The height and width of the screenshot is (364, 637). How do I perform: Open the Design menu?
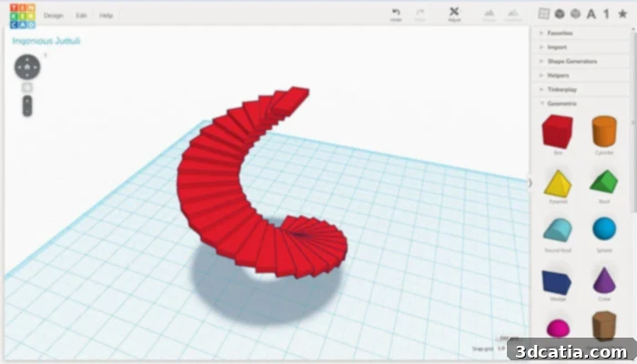coord(54,15)
